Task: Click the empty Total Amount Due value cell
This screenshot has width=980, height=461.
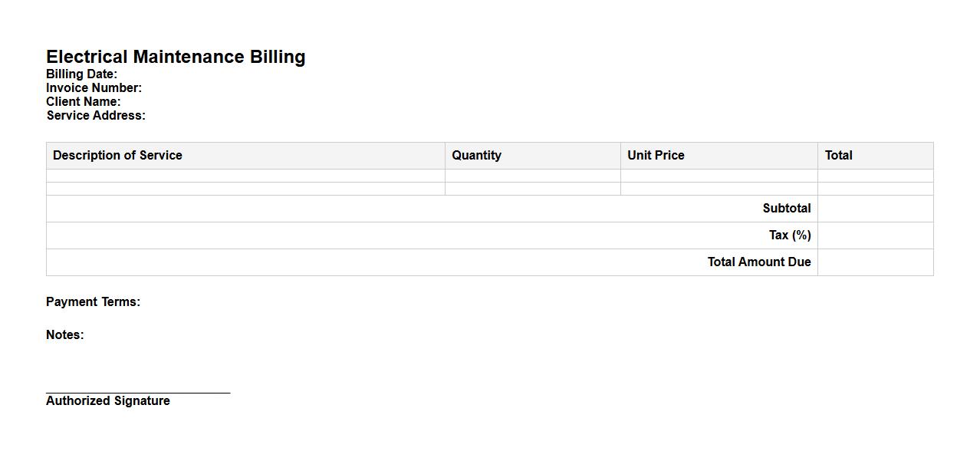Action: [875, 262]
